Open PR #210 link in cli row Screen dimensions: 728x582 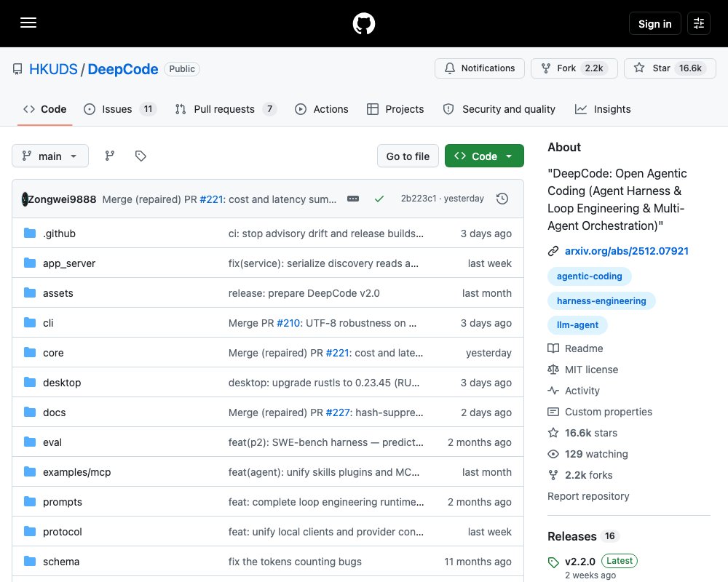288,323
